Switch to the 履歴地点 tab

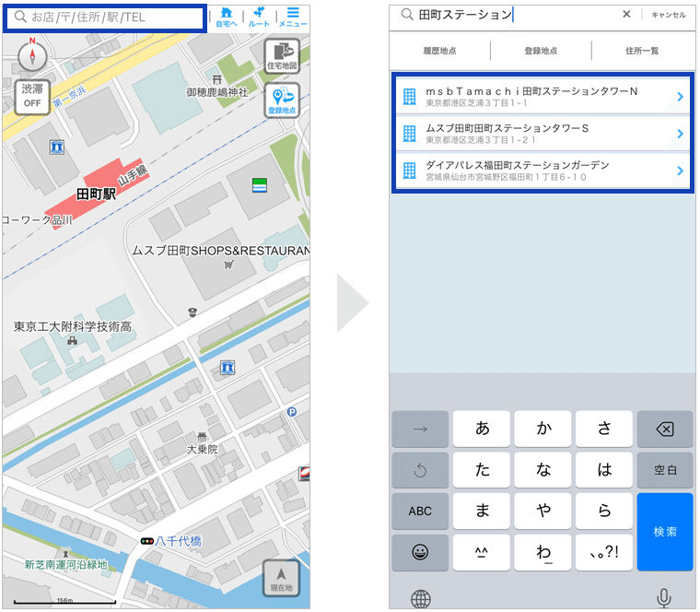(439, 51)
